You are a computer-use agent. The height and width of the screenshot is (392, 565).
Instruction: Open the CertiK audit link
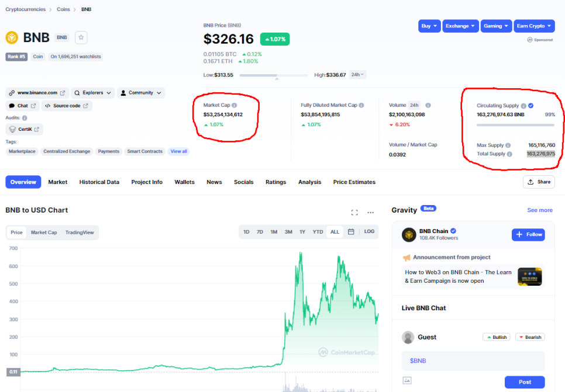(x=25, y=129)
